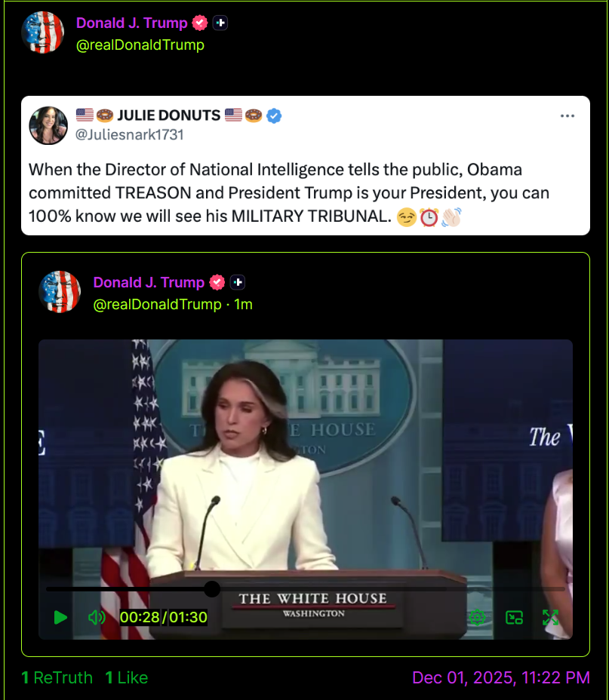The image size is (609, 700).
Task: Open top @realDonaldTrump handle link
Action: [140, 45]
